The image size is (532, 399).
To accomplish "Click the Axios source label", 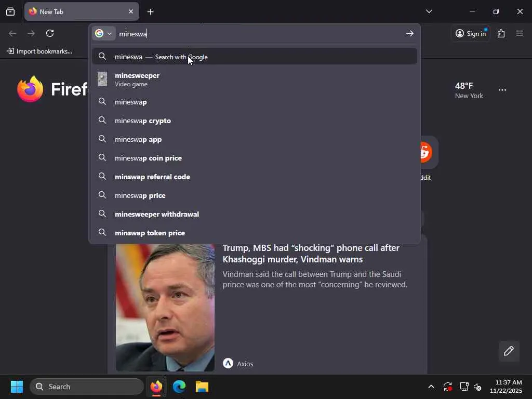I will click(245, 364).
